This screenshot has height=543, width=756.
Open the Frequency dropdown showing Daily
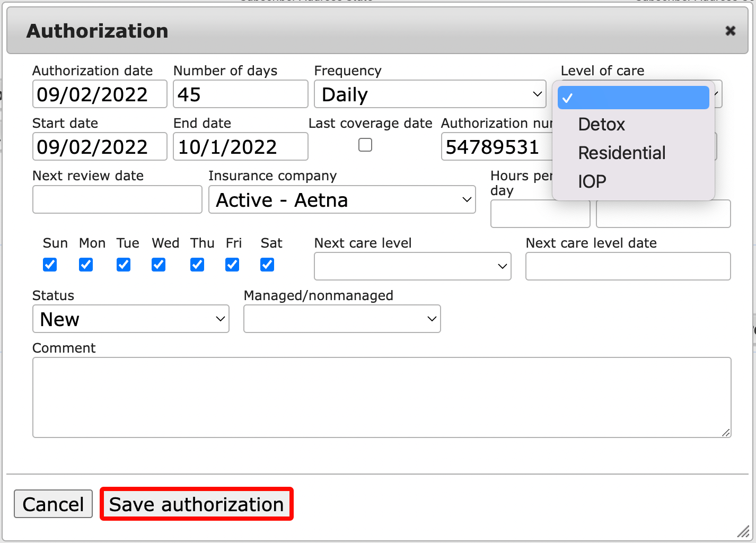(x=429, y=94)
